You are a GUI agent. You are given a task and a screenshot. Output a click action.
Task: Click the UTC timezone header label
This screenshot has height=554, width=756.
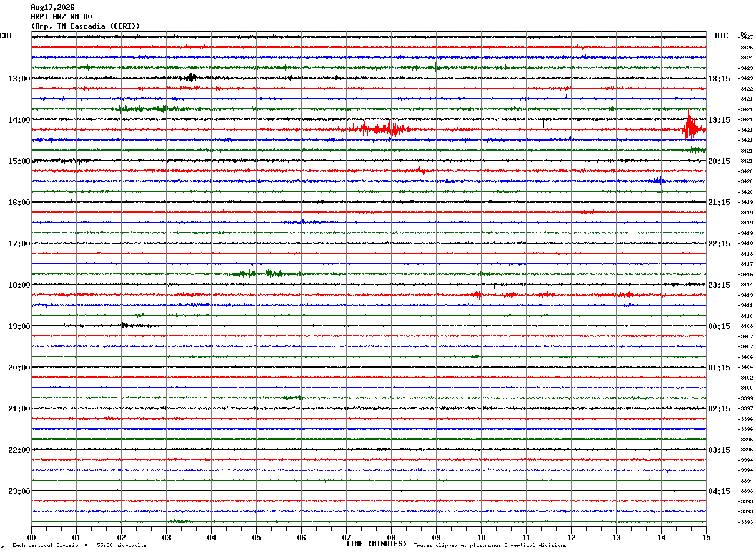pos(722,36)
